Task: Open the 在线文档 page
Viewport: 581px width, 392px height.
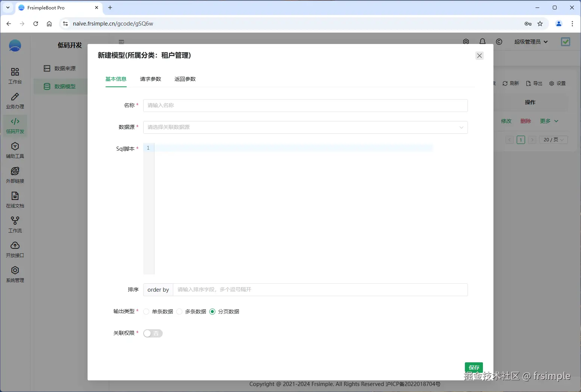Action: coord(15,200)
